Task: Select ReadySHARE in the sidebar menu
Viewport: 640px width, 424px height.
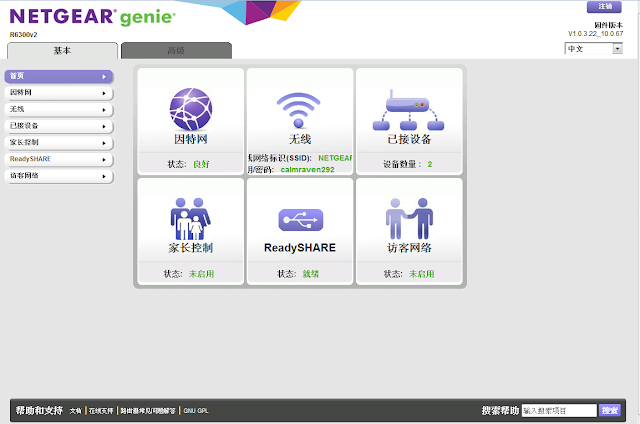Action: coord(59,159)
